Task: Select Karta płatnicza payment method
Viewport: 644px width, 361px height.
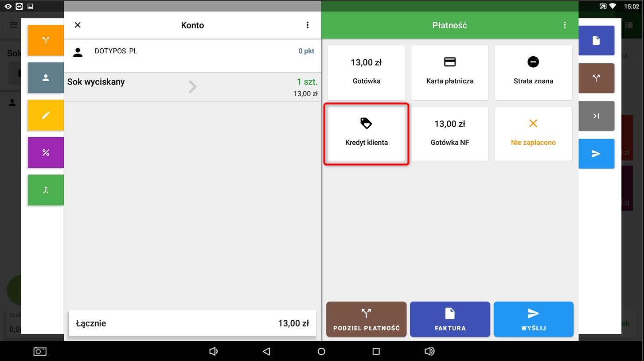Action: pyautogui.click(x=449, y=72)
